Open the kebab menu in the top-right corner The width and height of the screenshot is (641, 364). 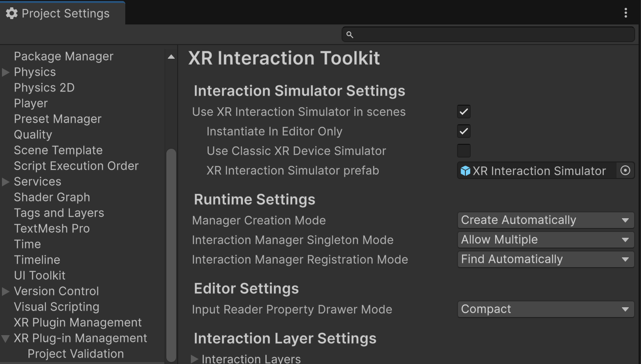coord(626,13)
